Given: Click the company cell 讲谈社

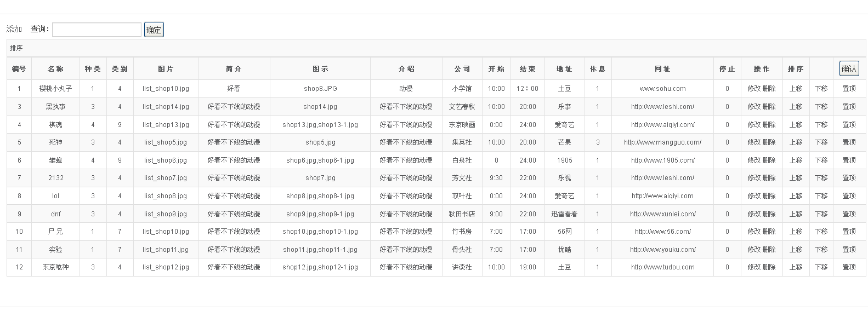Looking at the screenshot, I should 462,267.
